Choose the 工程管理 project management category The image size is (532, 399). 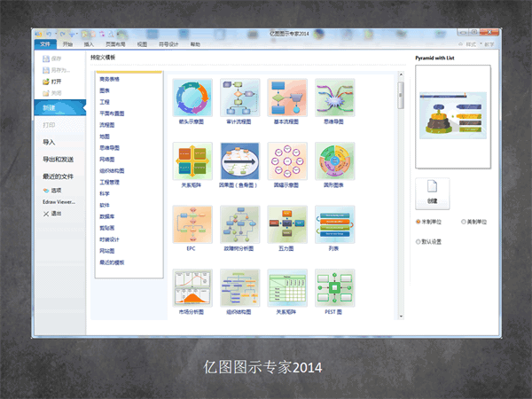pos(109,183)
